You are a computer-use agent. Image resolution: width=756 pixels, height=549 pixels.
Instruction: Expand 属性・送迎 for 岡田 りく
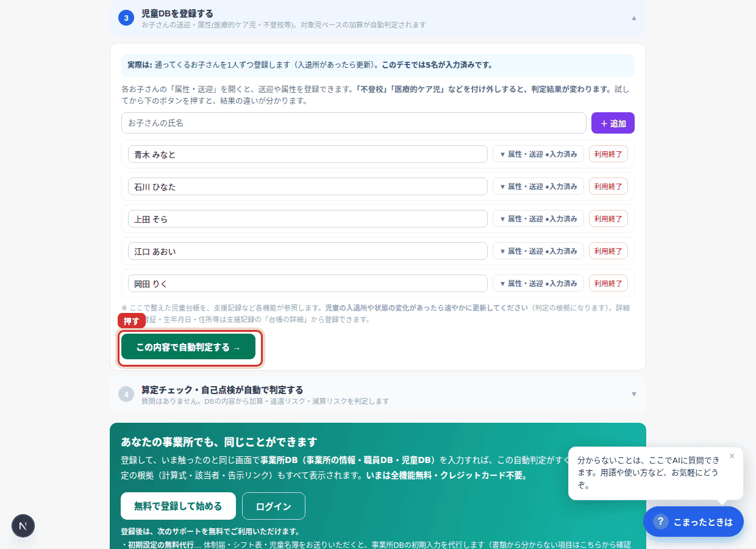(x=538, y=284)
